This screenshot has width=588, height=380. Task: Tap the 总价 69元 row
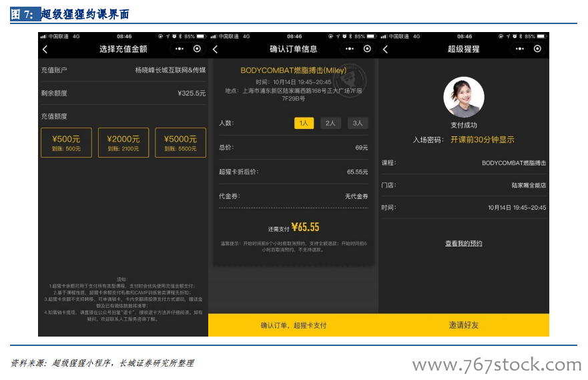294,148
